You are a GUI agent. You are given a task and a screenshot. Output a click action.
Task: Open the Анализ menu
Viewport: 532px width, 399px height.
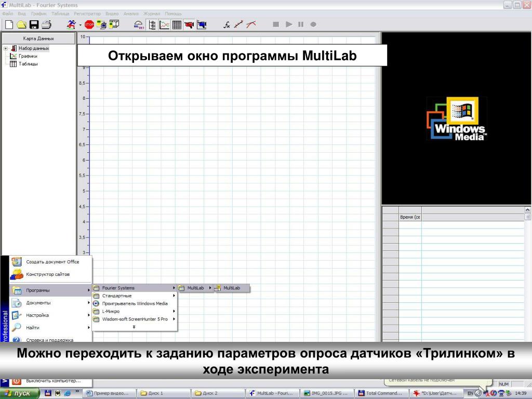pos(131,14)
